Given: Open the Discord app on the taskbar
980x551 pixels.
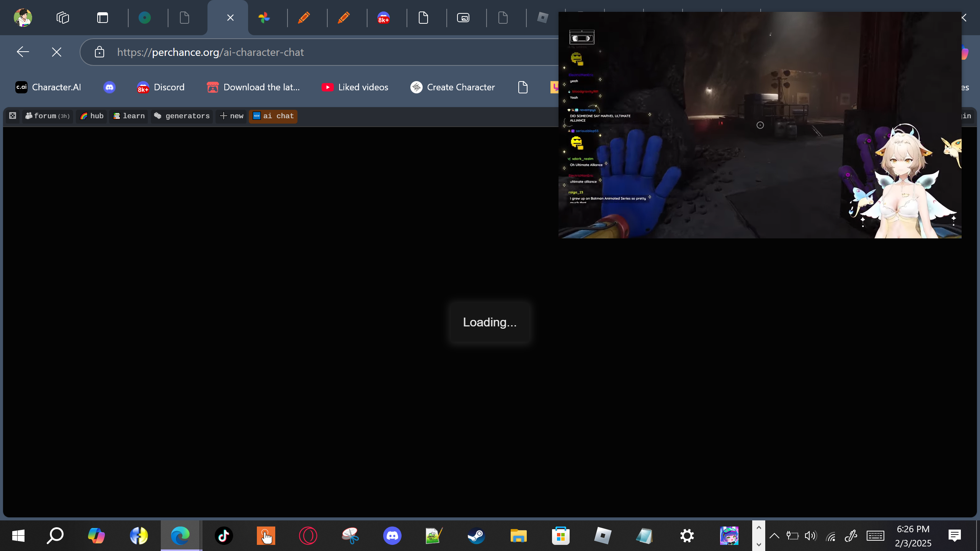Looking at the screenshot, I should pyautogui.click(x=392, y=536).
